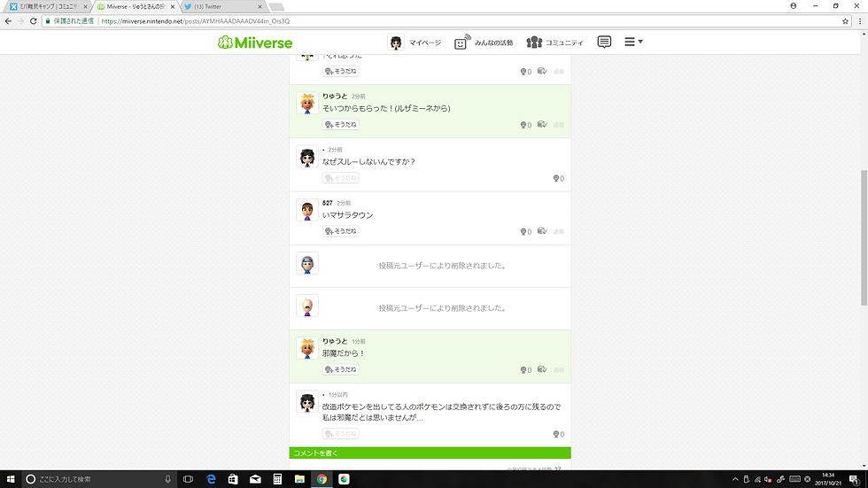
Task: Click username 527
Action: point(328,203)
